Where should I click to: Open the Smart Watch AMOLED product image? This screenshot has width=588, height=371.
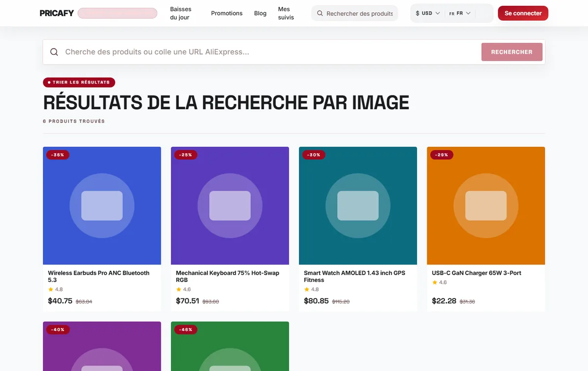pyautogui.click(x=358, y=206)
